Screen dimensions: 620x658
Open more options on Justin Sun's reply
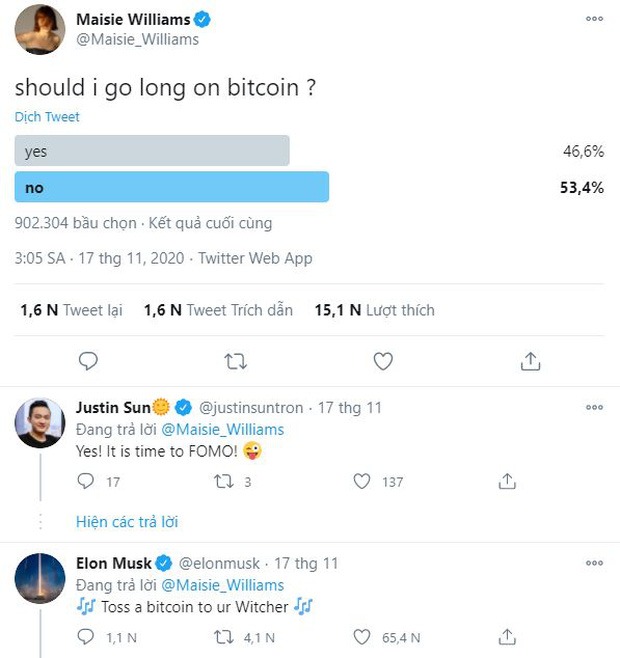594,408
